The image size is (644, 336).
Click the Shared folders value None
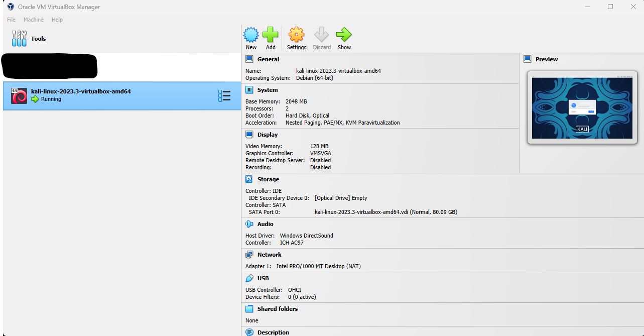click(x=252, y=320)
